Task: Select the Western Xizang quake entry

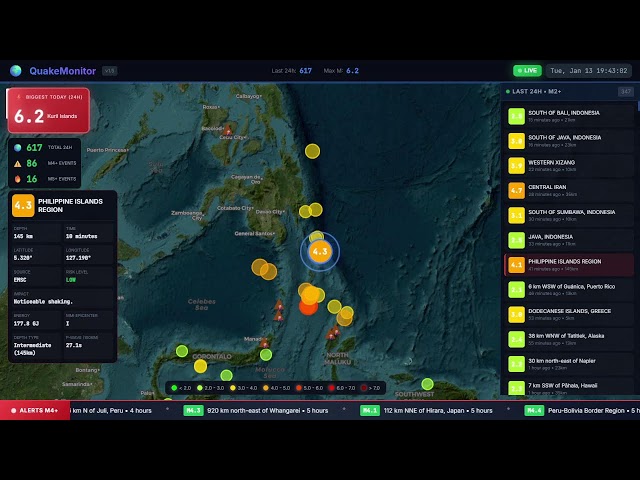Action: pos(570,166)
